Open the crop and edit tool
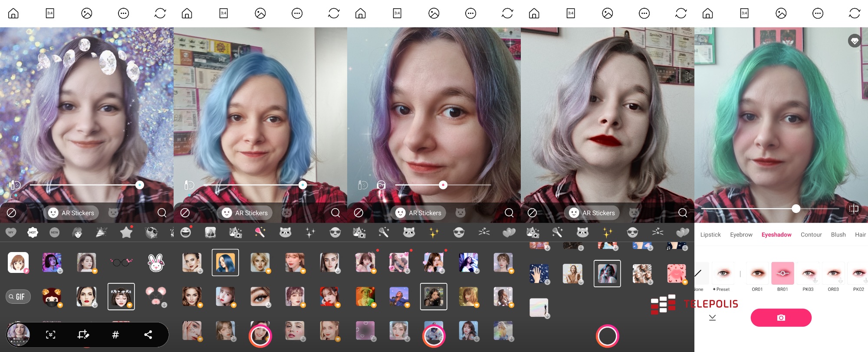This screenshot has width=868, height=352. pos(83,335)
